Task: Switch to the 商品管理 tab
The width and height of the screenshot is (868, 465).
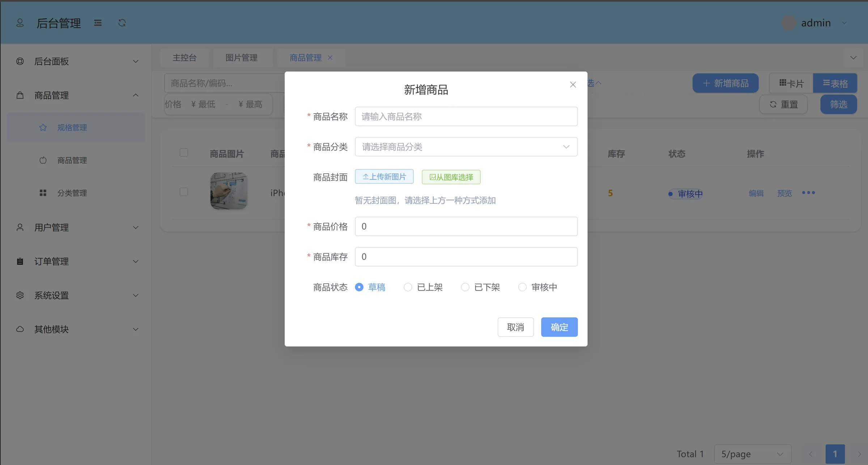Action: [x=306, y=58]
